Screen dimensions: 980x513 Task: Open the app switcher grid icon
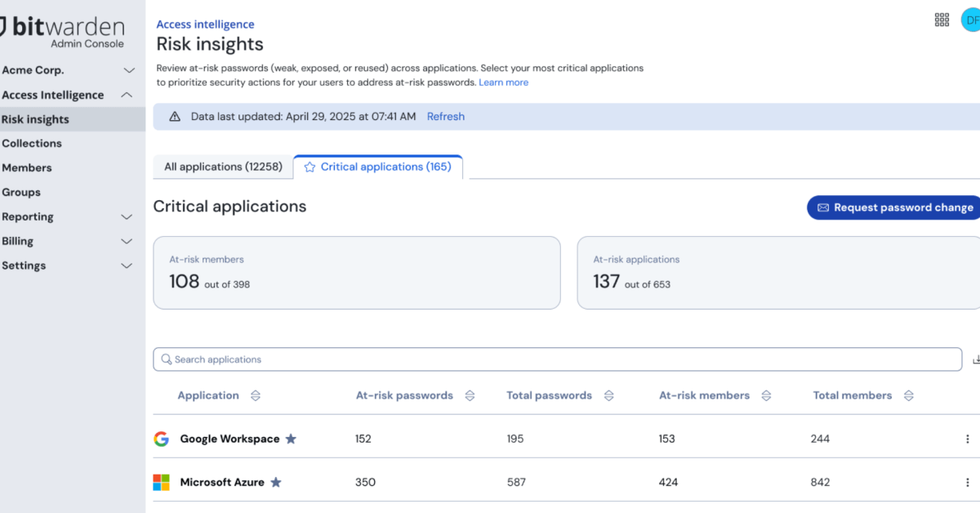[x=942, y=20]
